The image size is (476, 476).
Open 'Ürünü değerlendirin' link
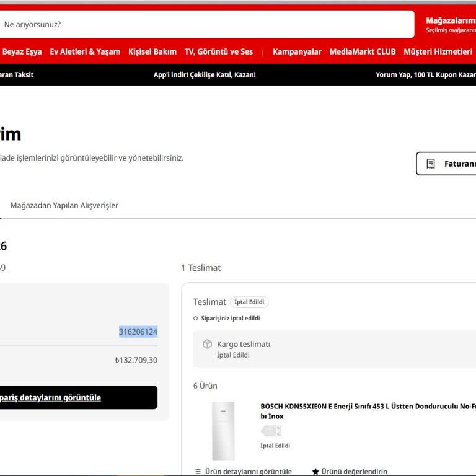pyautogui.click(x=355, y=471)
